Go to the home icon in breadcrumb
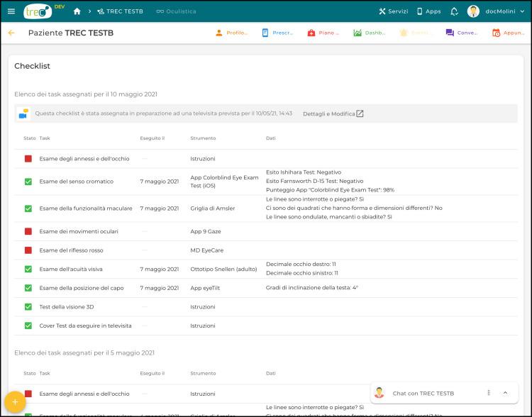532x417 pixels. pos(77,11)
